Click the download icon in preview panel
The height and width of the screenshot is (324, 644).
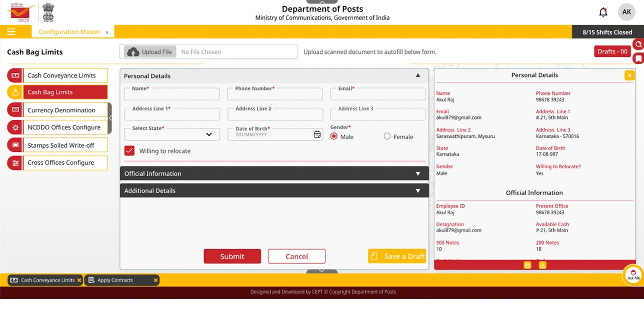pyautogui.click(x=542, y=265)
